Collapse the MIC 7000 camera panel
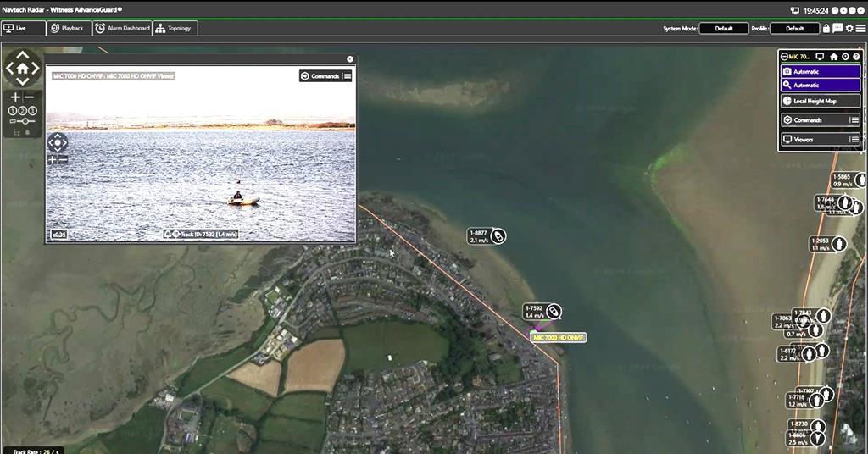This screenshot has height=454, width=868. (783, 57)
